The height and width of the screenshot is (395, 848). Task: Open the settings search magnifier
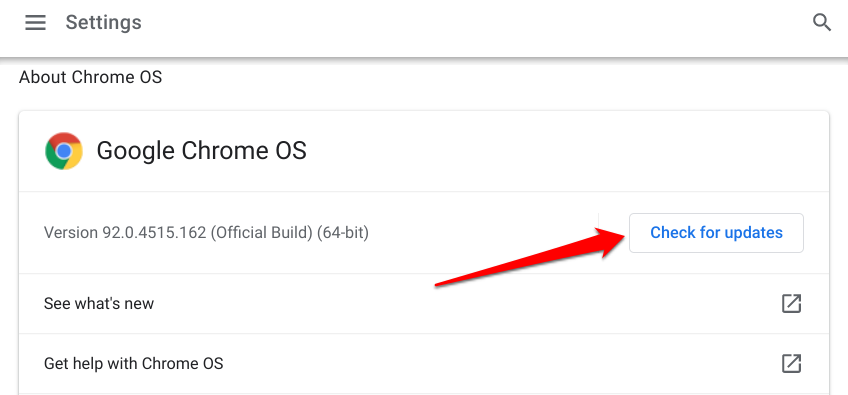822,23
